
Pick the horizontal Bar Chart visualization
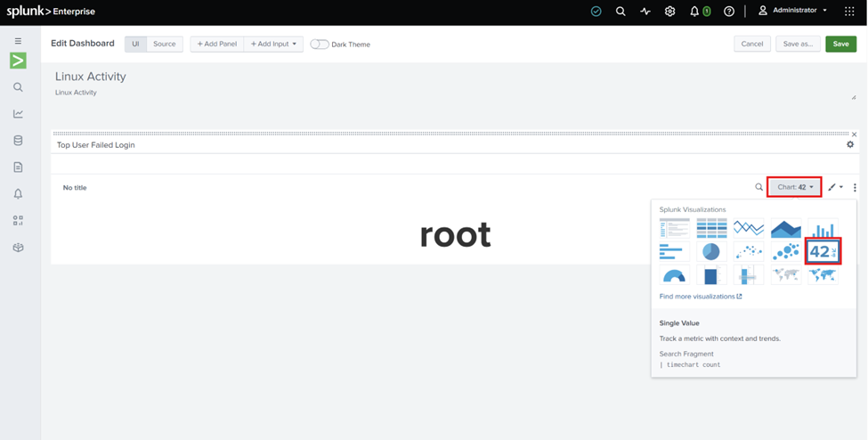(x=674, y=251)
